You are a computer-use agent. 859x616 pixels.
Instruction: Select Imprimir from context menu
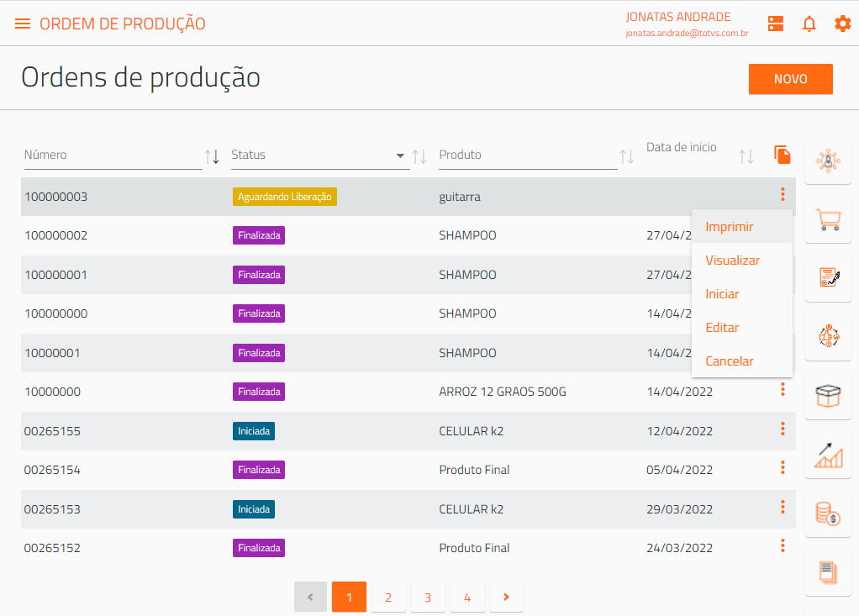[742, 227]
